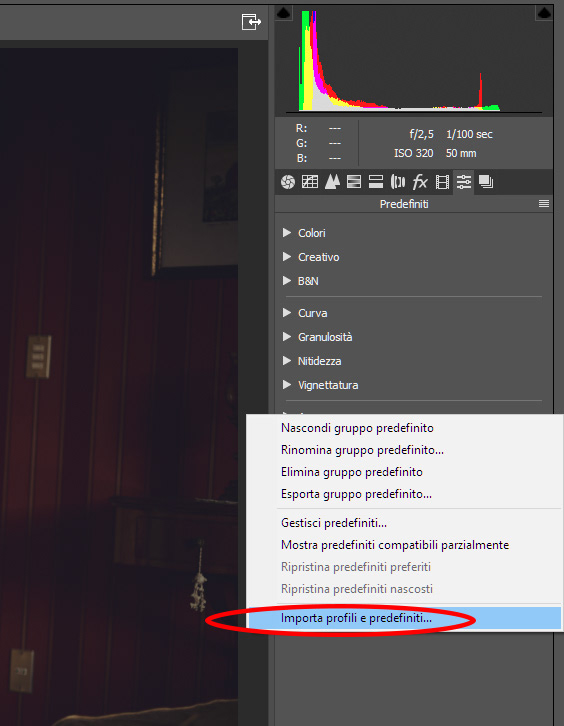Open the Detail panel mountains icon

coord(332,182)
